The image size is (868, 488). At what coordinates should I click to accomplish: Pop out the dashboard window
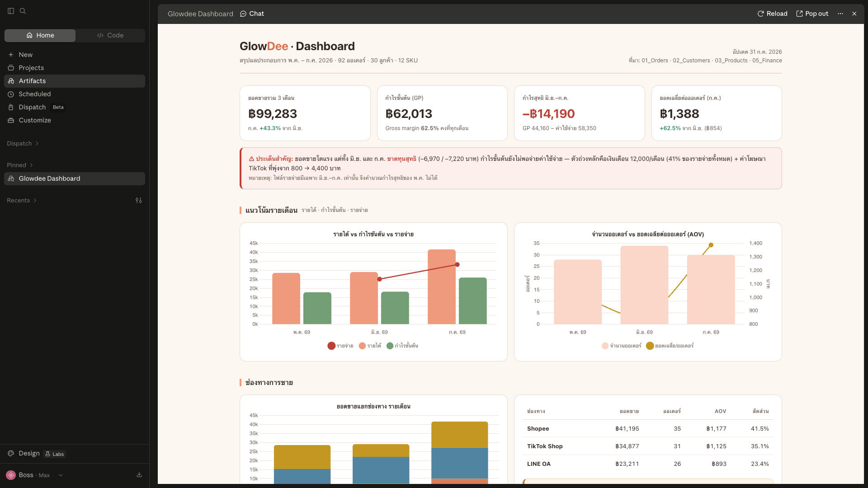click(812, 14)
